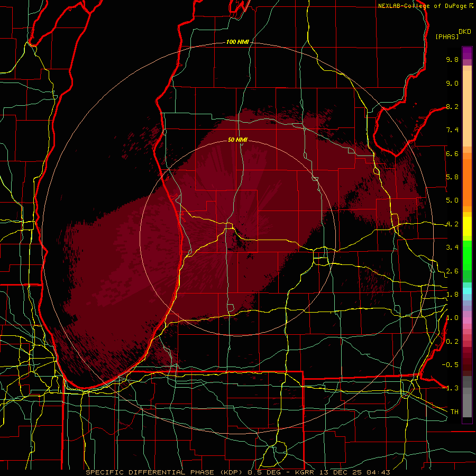Click the 8.2 value on the scale

coord(452,106)
